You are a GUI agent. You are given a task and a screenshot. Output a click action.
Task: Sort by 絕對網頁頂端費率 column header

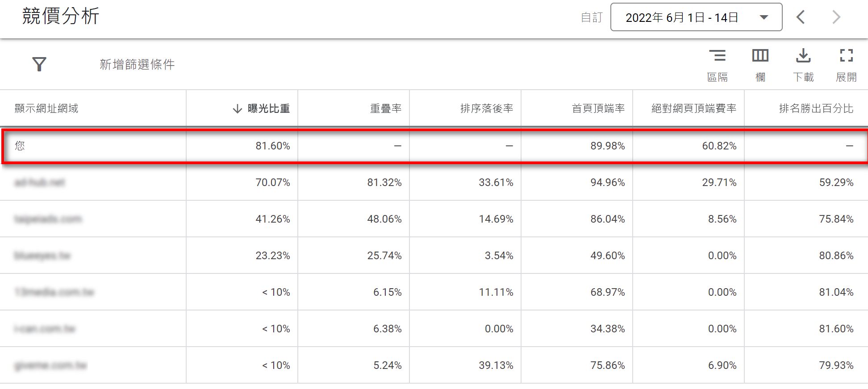click(694, 108)
